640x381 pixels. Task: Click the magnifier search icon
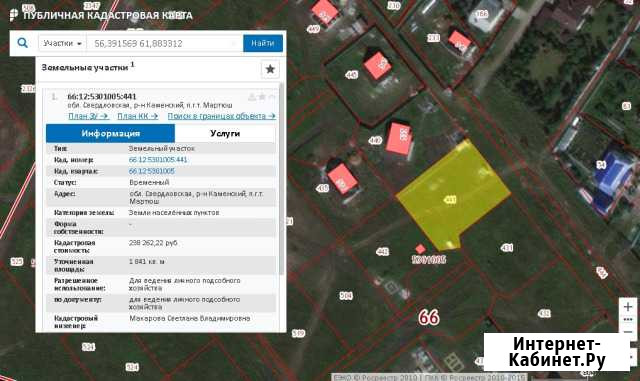point(22,42)
